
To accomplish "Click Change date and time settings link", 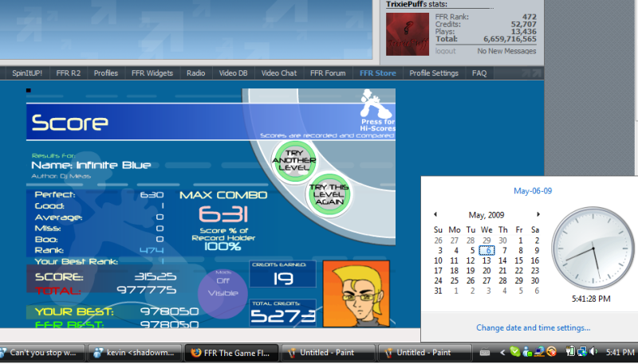I will pos(533,327).
